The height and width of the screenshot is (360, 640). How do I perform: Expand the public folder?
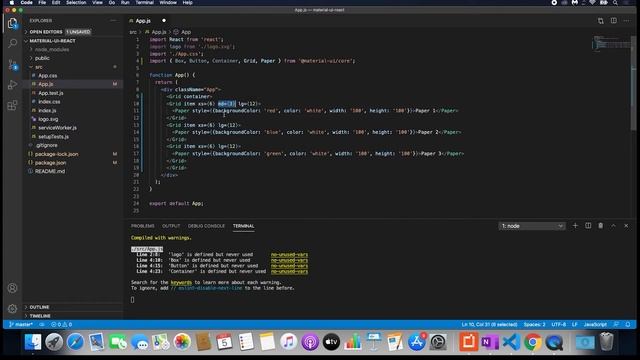click(42, 58)
